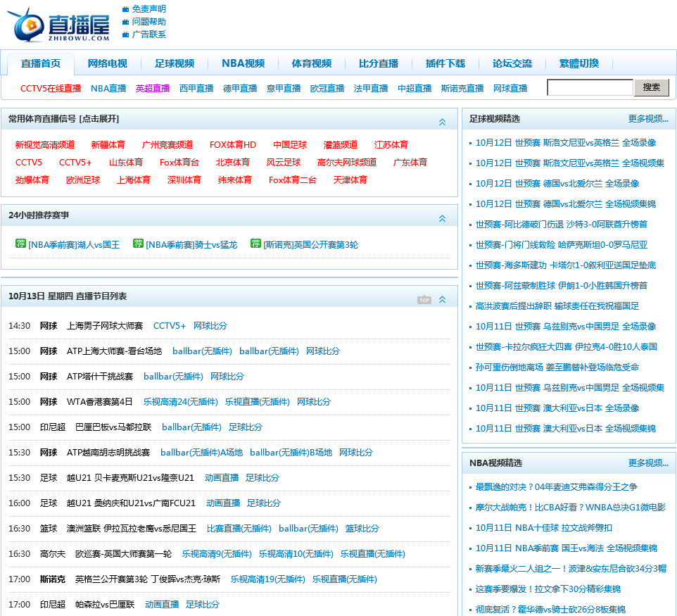Click 乐视高清19(无插件) for 丁俊晖vs杰克·琼斯
The width and height of the screenshot is (677, 616).
(x=267, y=579)
